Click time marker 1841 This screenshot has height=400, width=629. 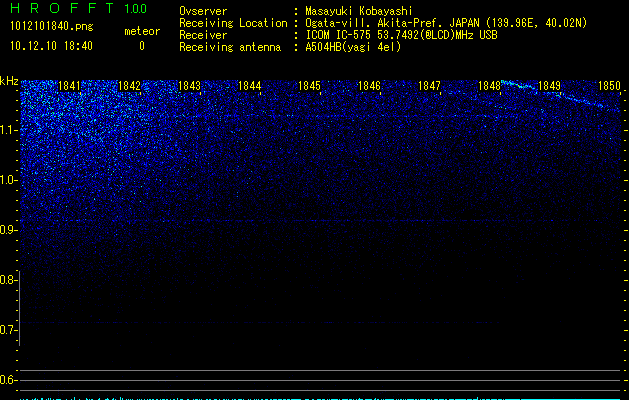(x=69, y=86)
